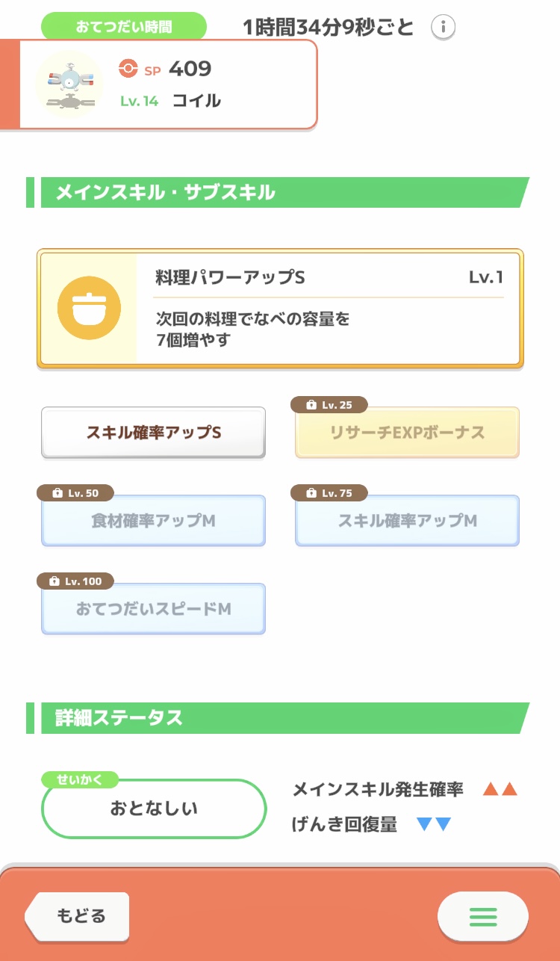Viewport: 560px width, 961px height.
Task: Tap the おてつだい時間 green label
Action: (x=123, y=27)
